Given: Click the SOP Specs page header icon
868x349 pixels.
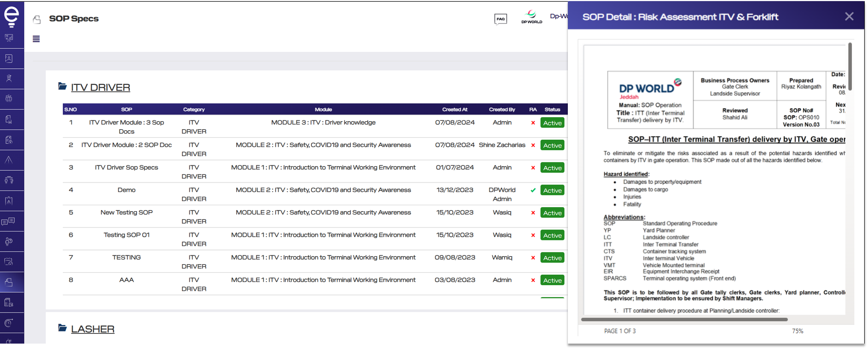Looking at the screenshot, I should (36, 19).
